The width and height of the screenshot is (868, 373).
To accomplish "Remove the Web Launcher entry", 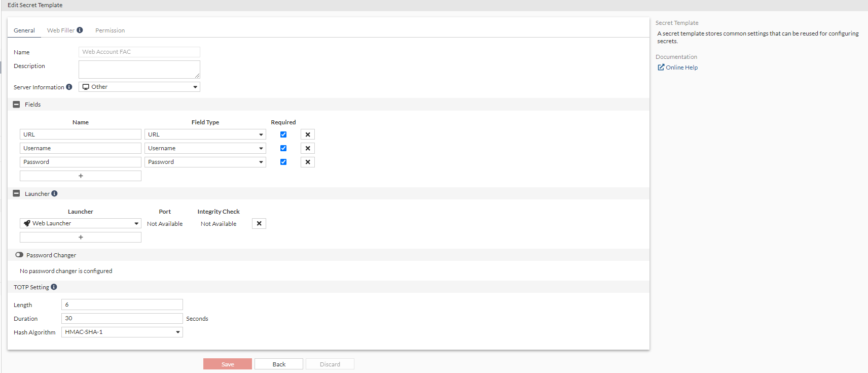I will (259, 223).
